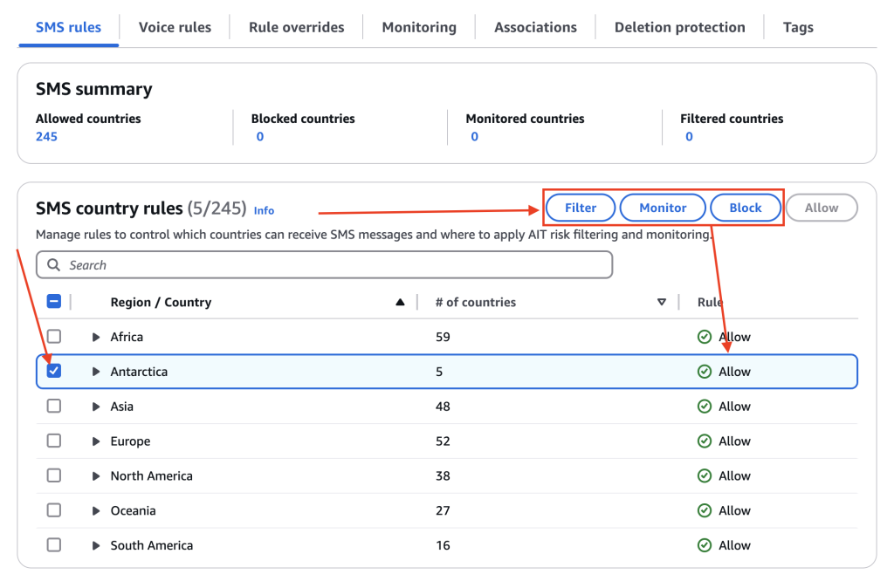Click the ascending sort arrow for Region / Country
Image resolution: width=894 pixels, height=588 pixels.
pos(400,303)
